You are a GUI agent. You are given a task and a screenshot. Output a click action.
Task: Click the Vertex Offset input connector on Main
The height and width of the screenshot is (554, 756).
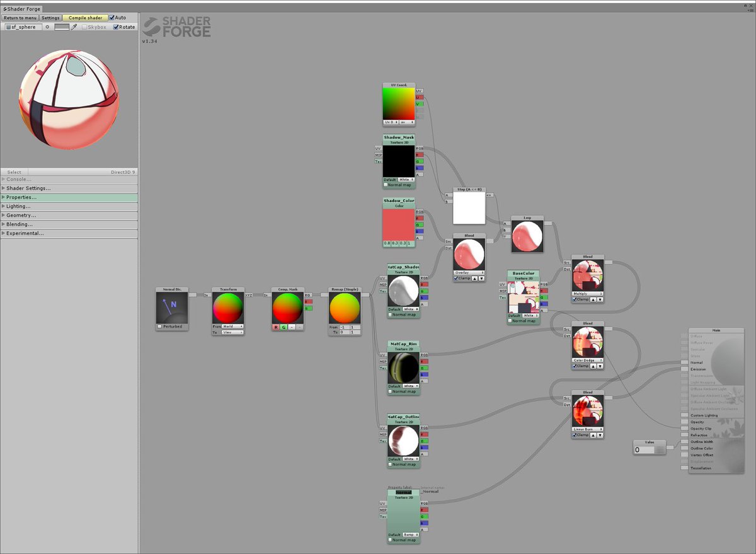pyautogui.click(x=685, y=455)
